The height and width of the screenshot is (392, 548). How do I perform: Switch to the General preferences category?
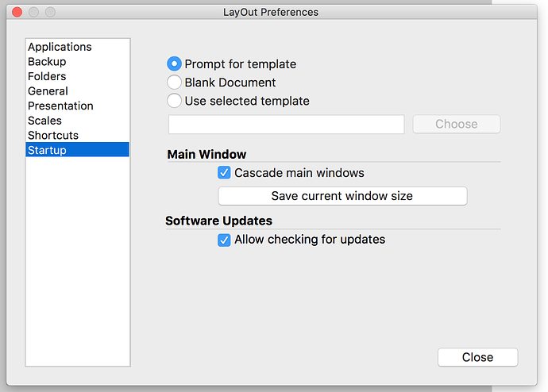tap(48, 91)
